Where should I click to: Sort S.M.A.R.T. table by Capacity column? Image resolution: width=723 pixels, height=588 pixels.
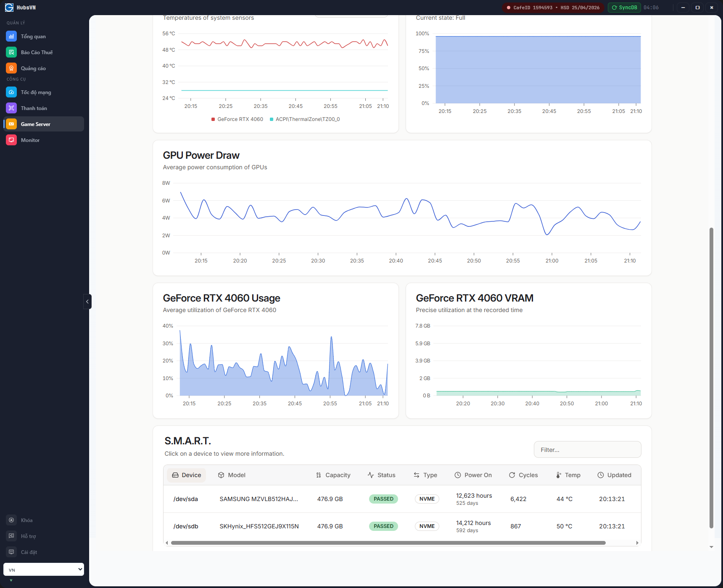(333, 475)
